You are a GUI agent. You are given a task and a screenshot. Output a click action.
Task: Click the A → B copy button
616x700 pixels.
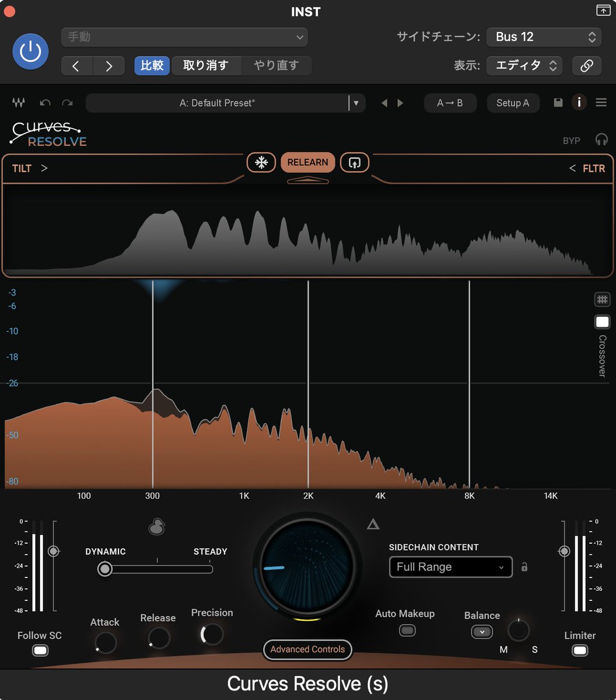tap(450, 103)
